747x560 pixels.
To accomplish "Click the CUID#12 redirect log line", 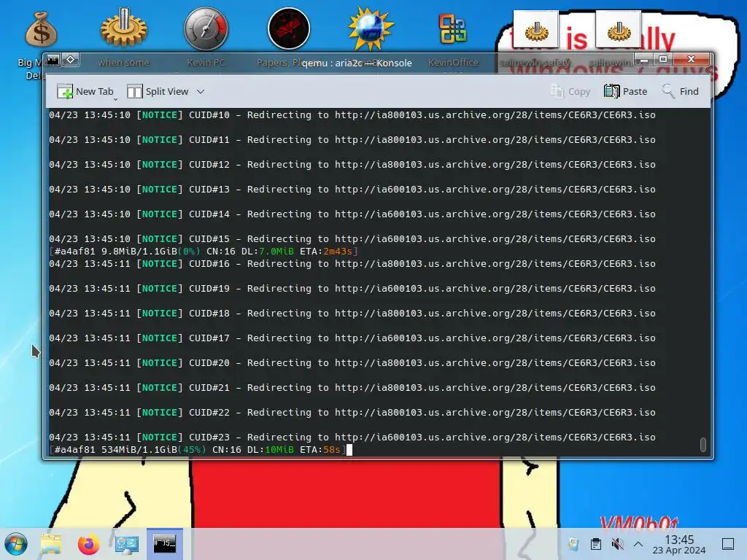I will pos(352,164).
